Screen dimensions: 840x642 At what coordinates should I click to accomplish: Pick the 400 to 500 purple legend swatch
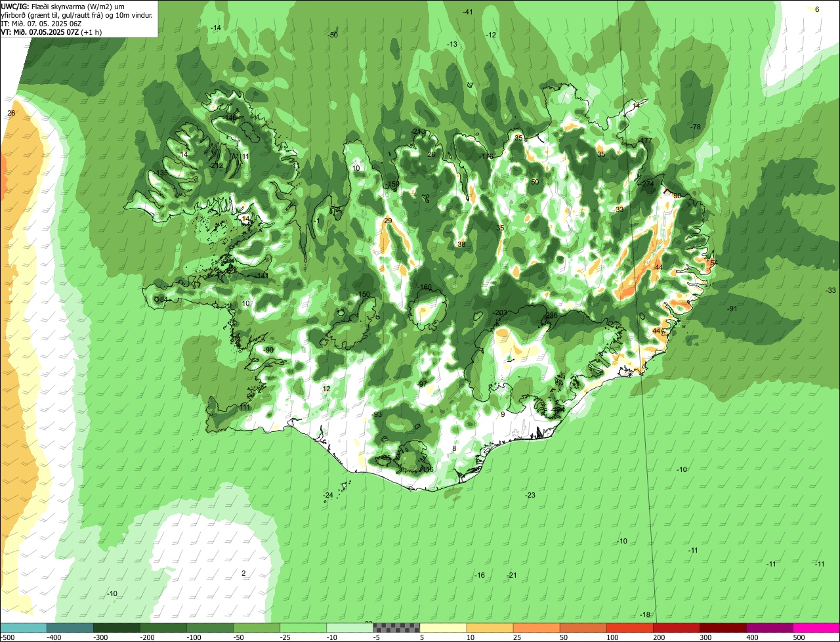768,628
